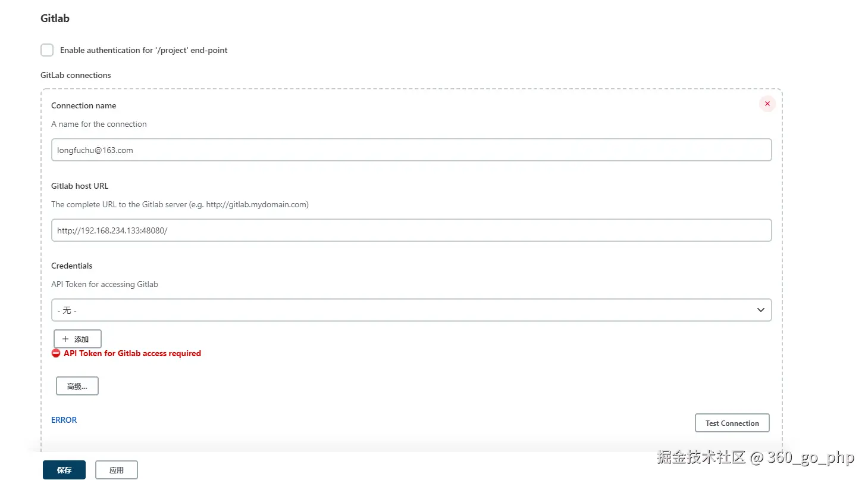Click the dropdown chevron arrow in Credentials
This screenshot has height=480, width=868.
tap(760, 310)
